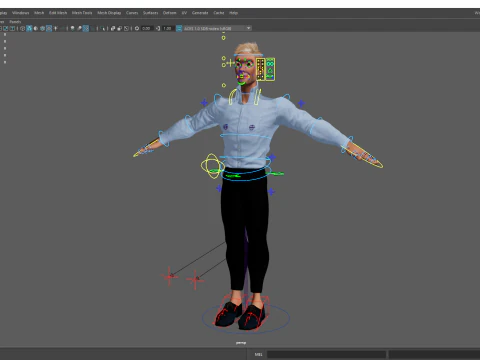Viewport: 480px width, 360px height.
Task: Select the left yellow facial control box
Action: pyautogui.click(x=260, y=69)
